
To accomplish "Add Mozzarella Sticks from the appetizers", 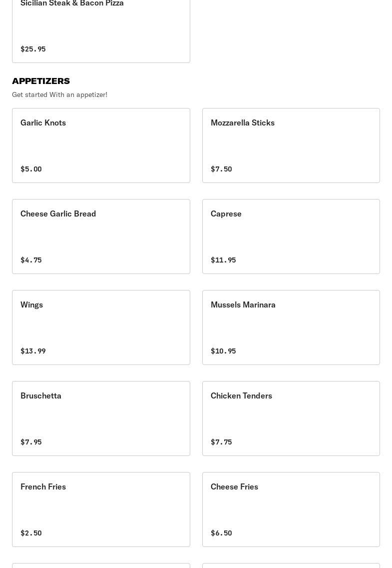I will click(291, 145).
